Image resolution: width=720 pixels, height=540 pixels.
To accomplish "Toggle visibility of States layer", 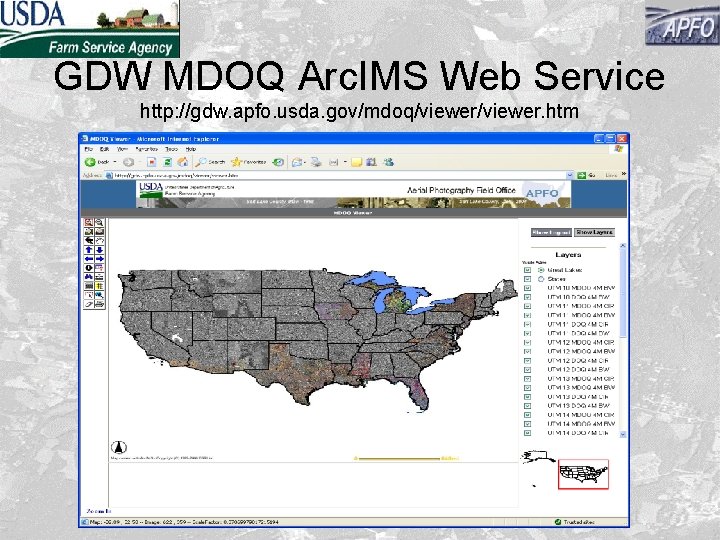I will 527,279.
